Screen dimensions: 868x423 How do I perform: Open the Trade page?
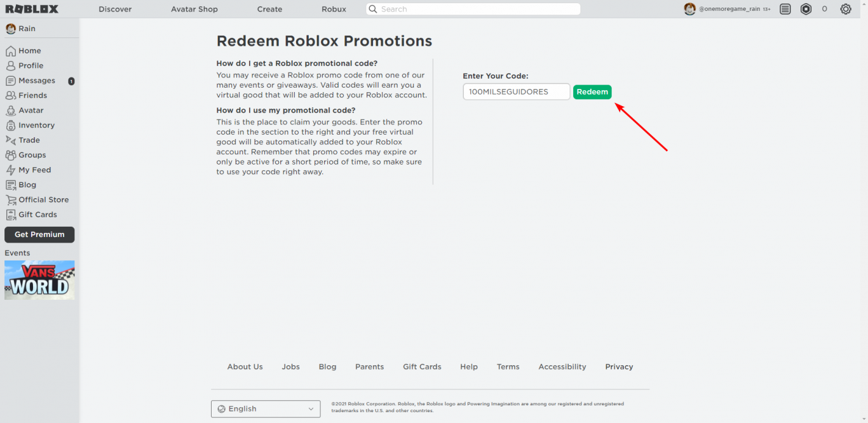(28, 140)
